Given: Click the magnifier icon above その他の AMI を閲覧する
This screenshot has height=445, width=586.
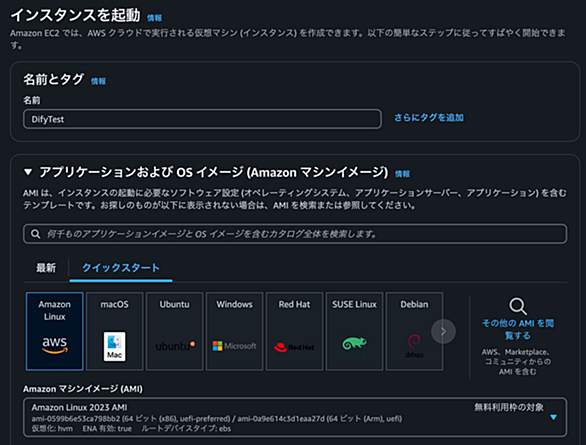Looking at the screenshot, I should pos(518,306).
